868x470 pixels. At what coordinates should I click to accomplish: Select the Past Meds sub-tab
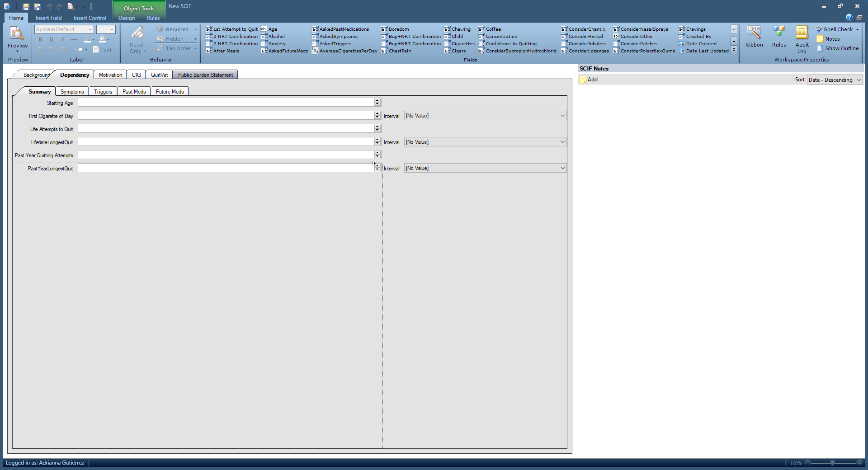pyautogui.click(x=134, y=92)
